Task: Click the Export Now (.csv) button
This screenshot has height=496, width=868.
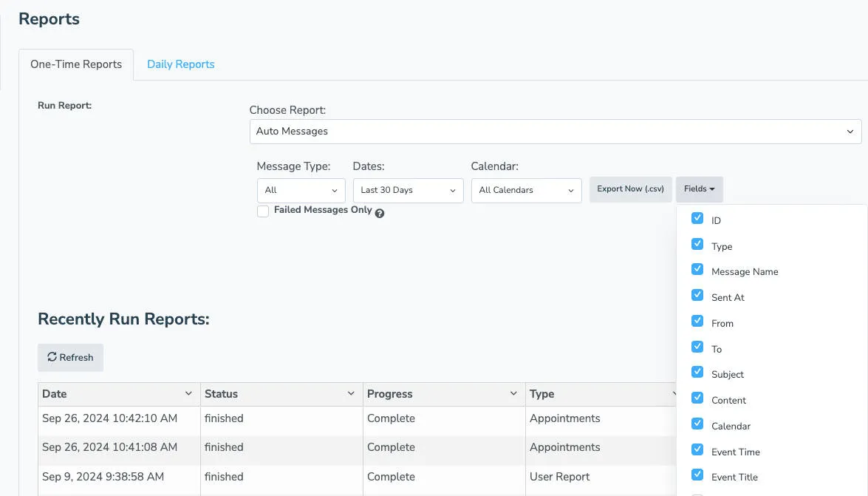Action: 630,189
